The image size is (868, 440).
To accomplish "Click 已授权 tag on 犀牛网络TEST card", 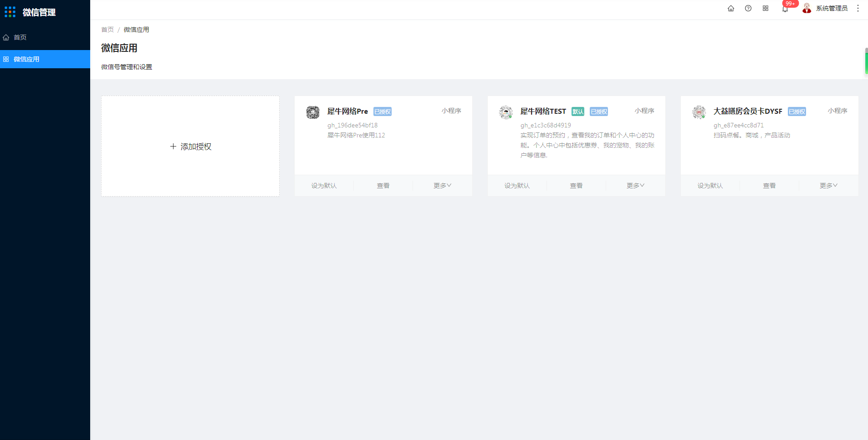I will (599, 111).
